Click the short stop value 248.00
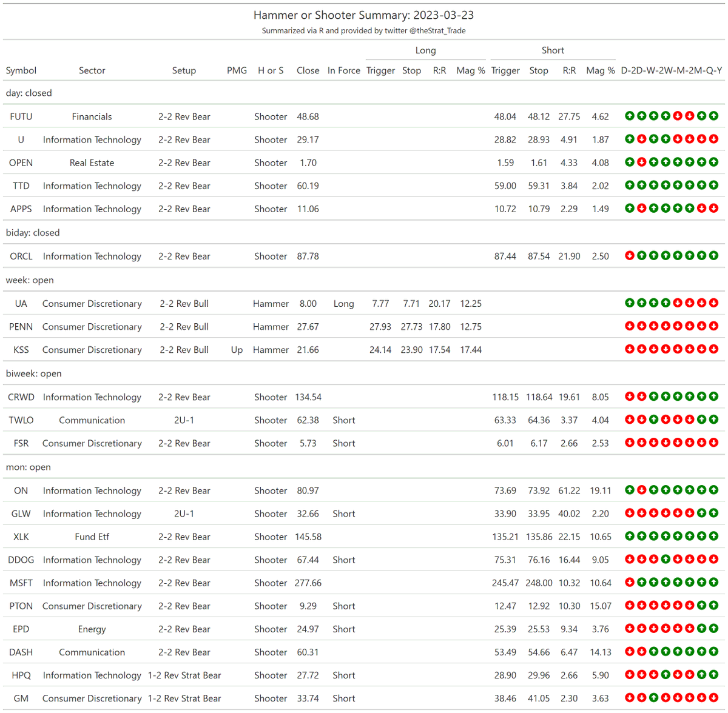This screenshot has height=713, width=728. click(539, 583)
